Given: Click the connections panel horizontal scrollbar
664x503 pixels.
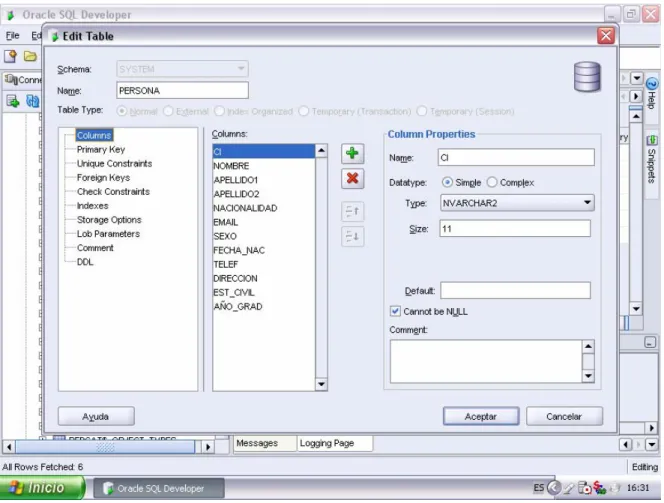Looking at the screenshot, I should pos(105,447).
